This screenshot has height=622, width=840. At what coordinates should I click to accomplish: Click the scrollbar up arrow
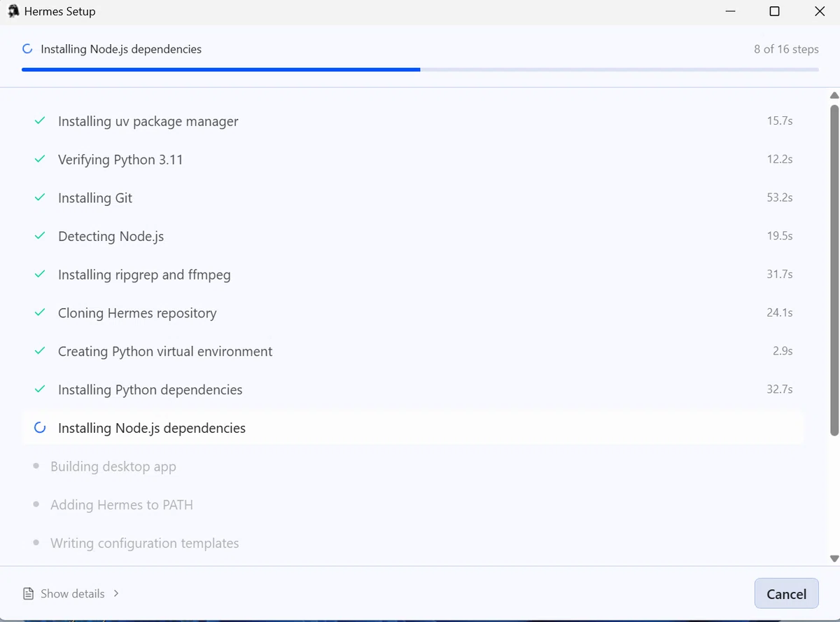(834, 95)
